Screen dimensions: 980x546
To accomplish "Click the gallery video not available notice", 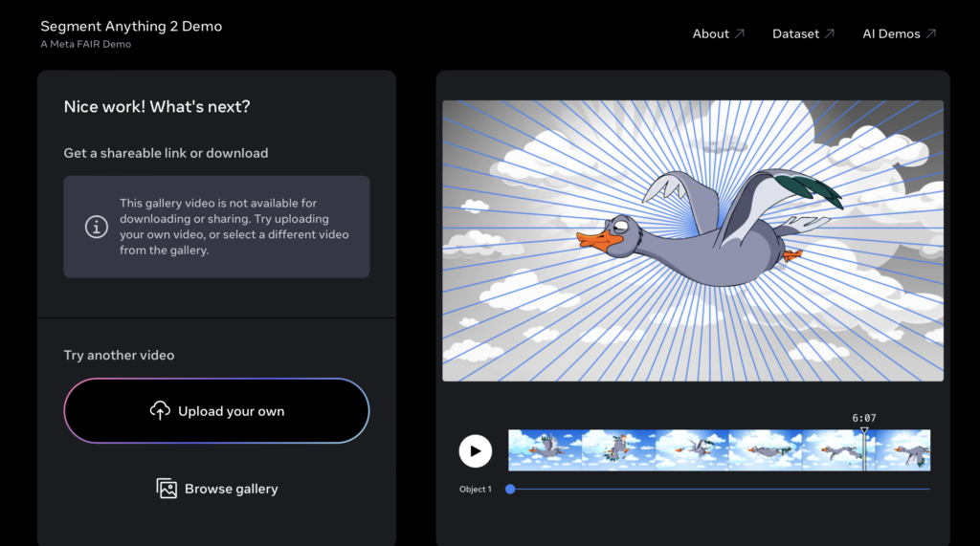I will point(216,227).
